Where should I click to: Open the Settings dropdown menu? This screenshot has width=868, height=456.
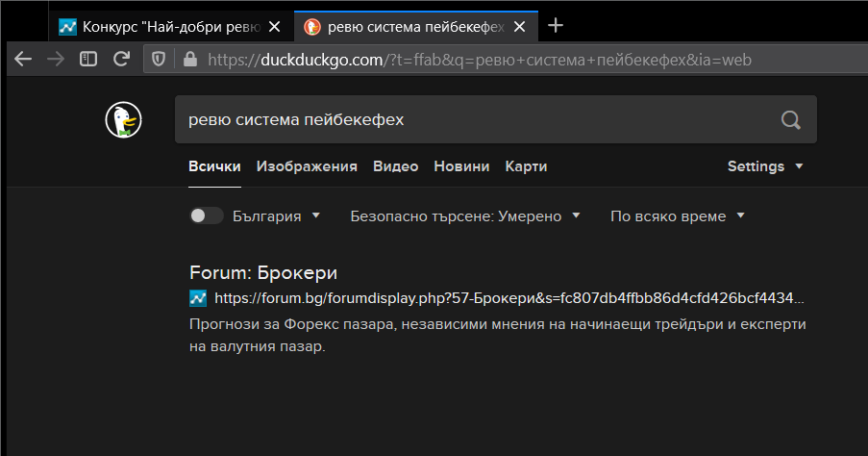click(765, 166)
